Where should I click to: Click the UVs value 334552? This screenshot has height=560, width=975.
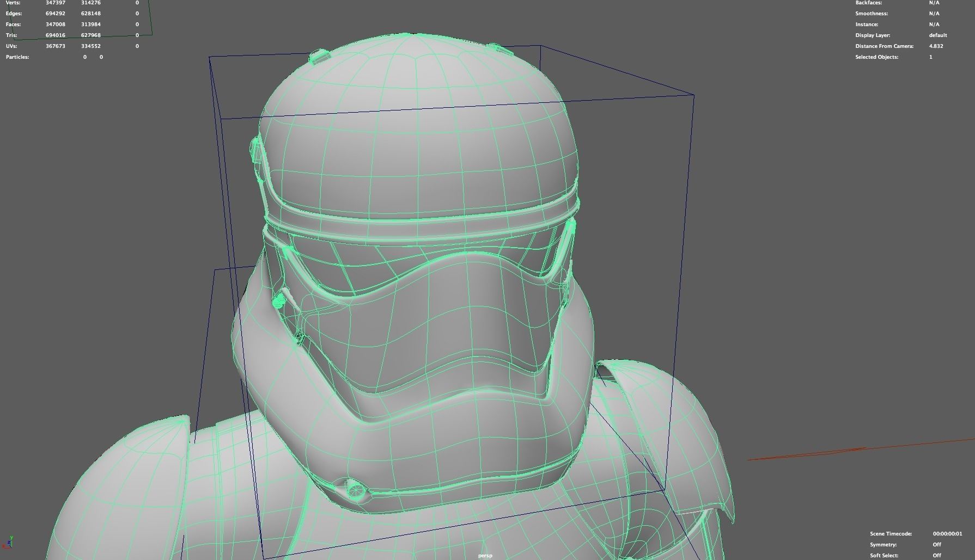(91, 46)
